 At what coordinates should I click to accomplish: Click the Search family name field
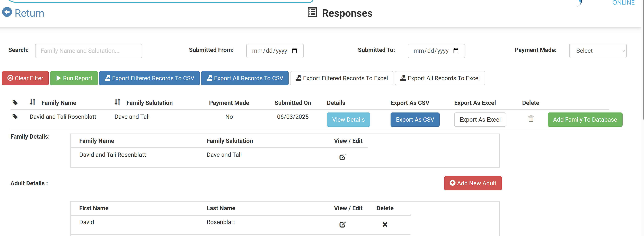[x=89, y=51]
